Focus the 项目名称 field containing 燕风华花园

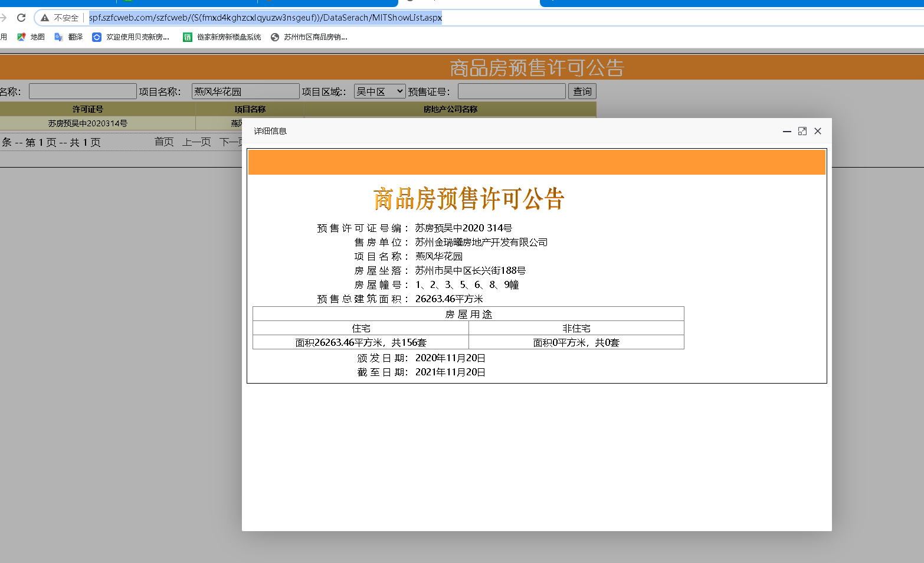[x=245, y=91]
